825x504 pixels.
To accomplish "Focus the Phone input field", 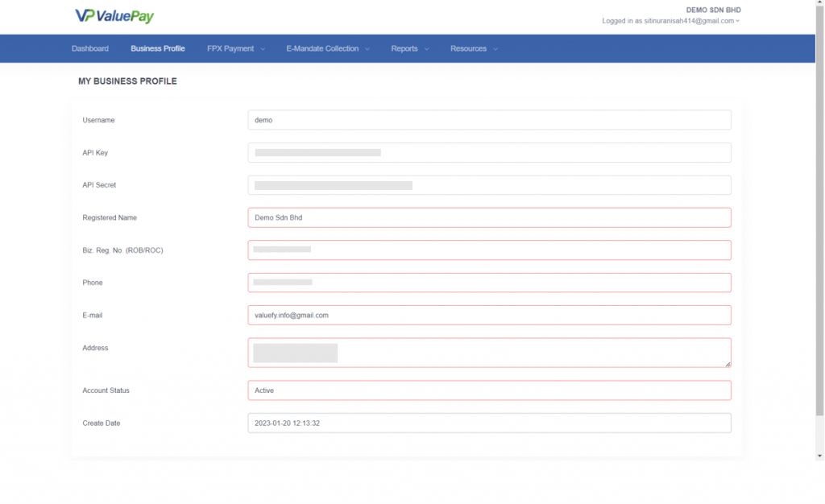I will click(x=489, y=283).
